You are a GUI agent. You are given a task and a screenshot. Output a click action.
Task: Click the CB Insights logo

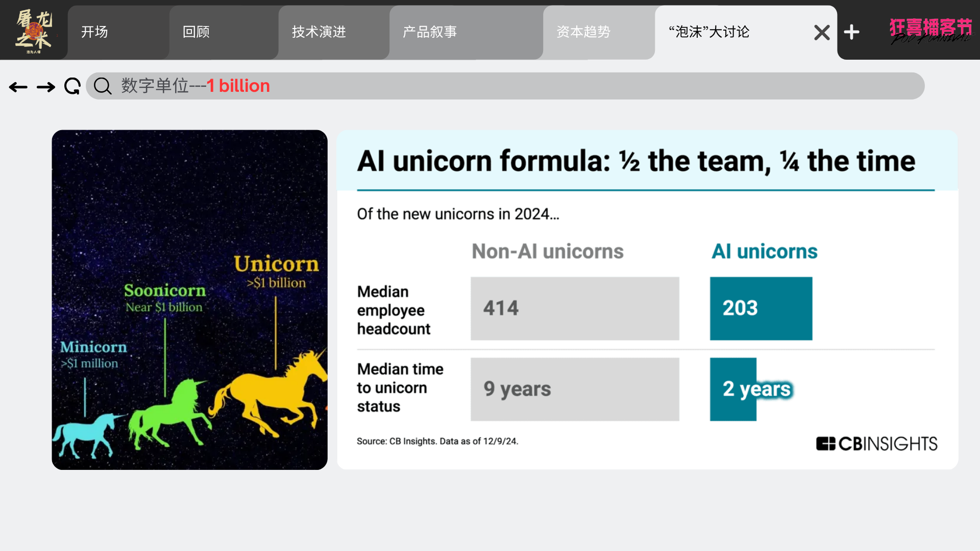[876, 443]
